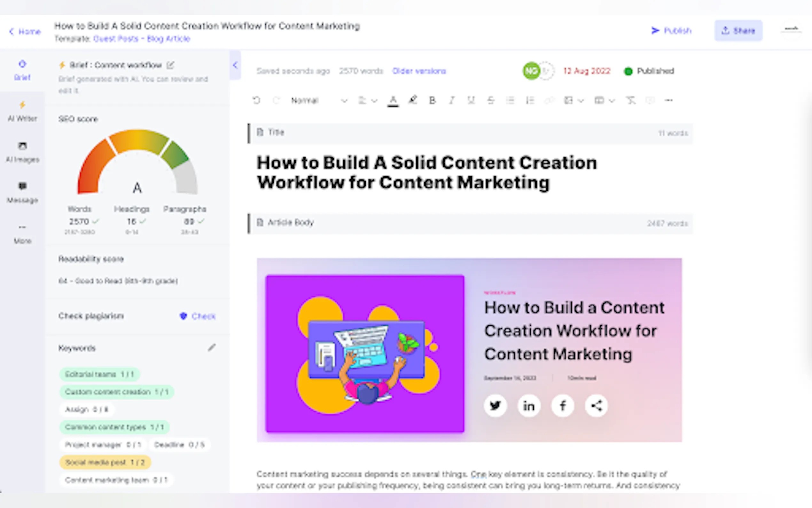Edit the Brief title pencil icon
This screenshot has height=508, width=812.
pos(170,65)
